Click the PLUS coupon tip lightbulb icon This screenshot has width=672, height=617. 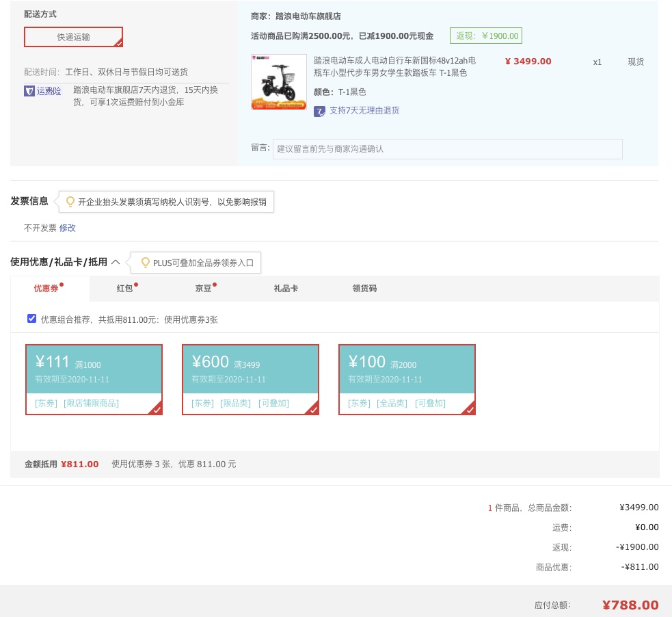[146, 263]
